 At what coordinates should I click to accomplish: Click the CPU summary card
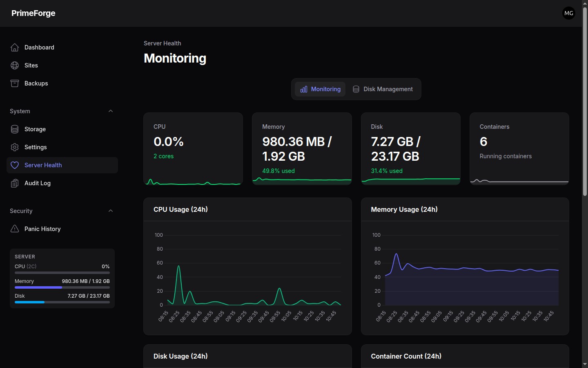click(x=193, y=149)
